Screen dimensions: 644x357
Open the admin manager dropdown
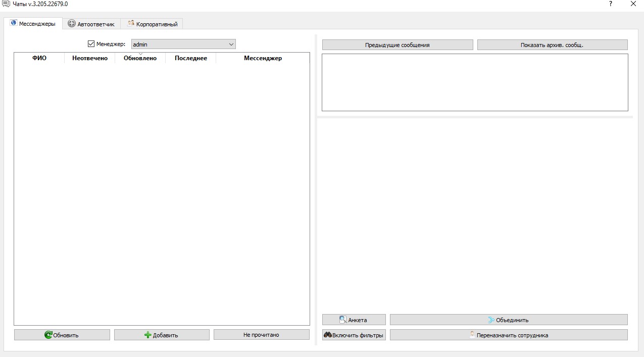[x=183, y=44]
